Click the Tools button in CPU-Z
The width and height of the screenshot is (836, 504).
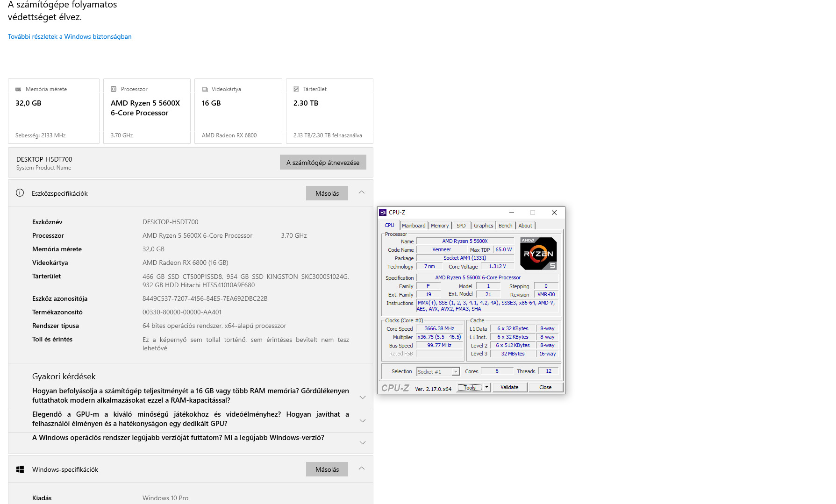[470, 387]
